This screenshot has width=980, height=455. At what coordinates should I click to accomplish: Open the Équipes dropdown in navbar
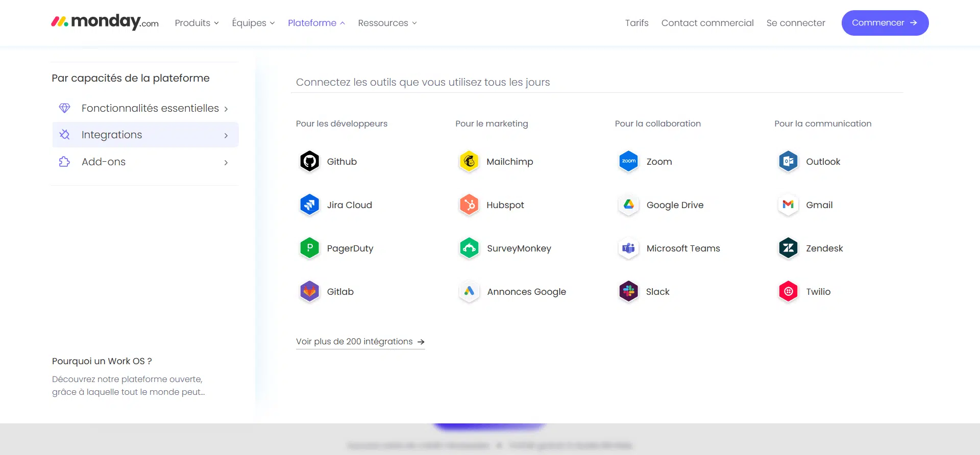tap(253, 23)
